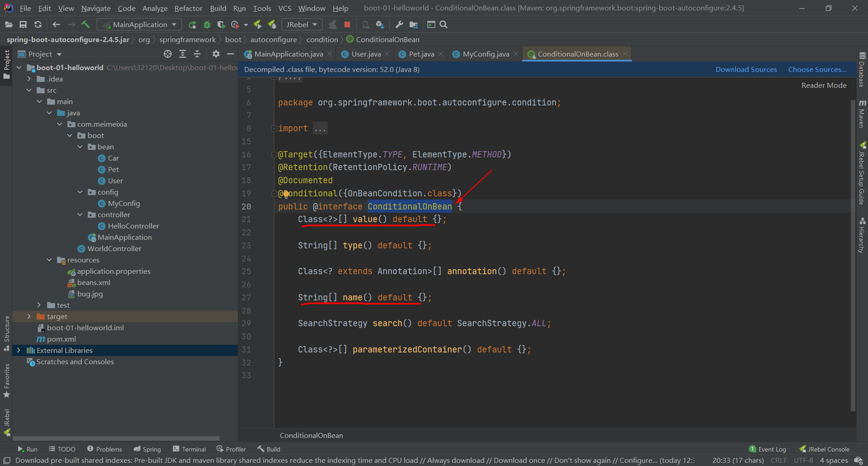The image size is (868, 466).
Task: Switch to the User.java tab
Action: [x=366, y=54]
